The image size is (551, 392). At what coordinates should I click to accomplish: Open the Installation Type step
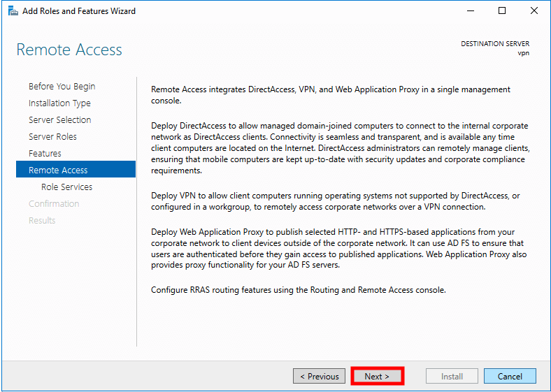pyautogui.click(x=59, y=103)
